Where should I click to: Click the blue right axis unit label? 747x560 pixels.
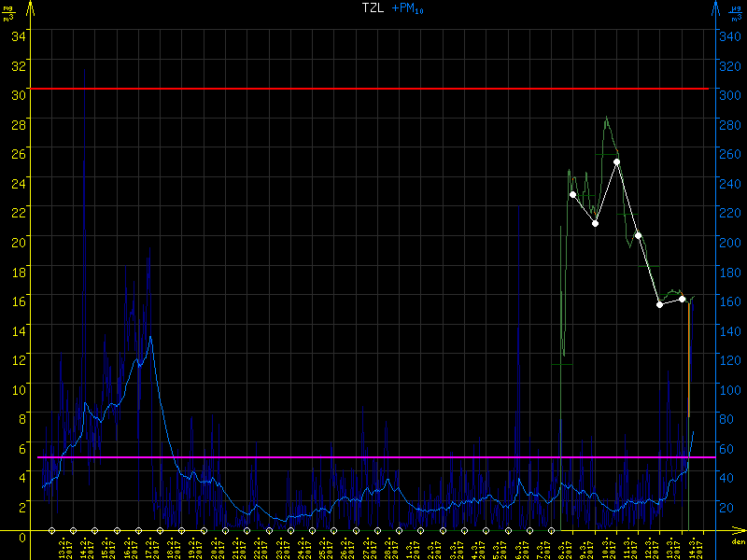[738, 13]
